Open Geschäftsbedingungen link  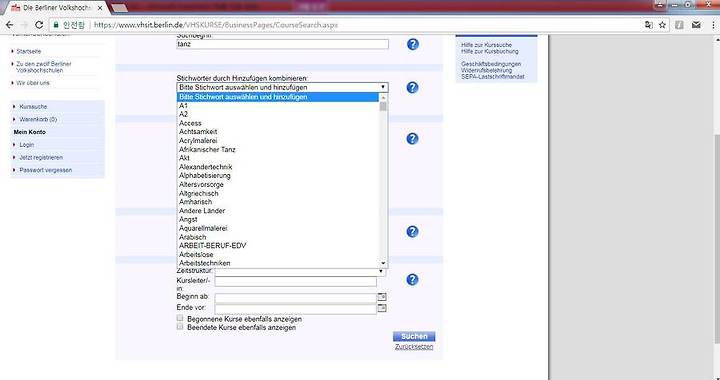point(491,64)
